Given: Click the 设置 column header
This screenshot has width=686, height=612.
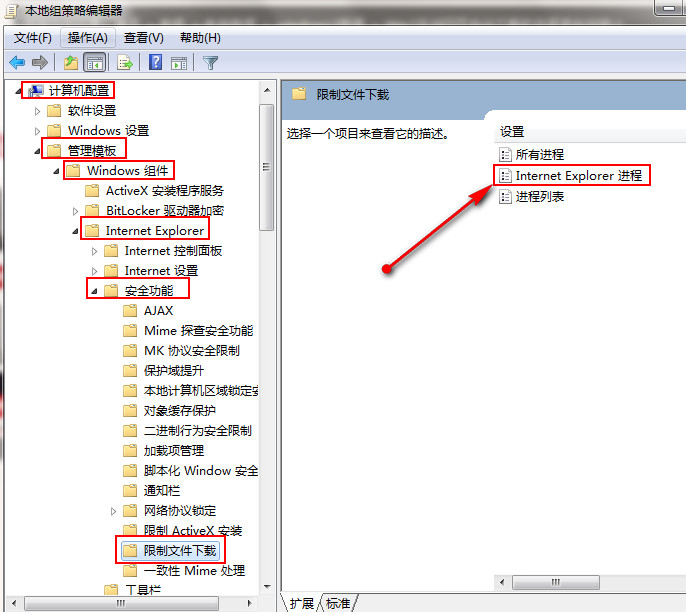Looking at the screenshot, I should click(x=512, y=132).
